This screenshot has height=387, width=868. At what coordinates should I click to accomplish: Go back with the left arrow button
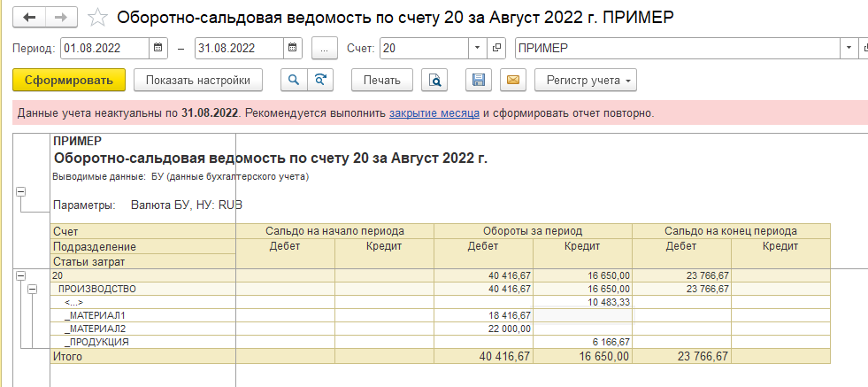(x=30, y=18)
